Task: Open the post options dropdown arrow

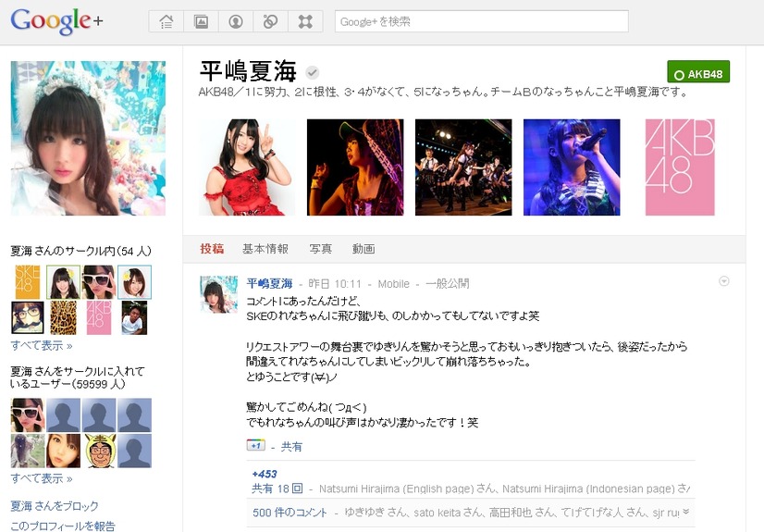Action: click(x=724, y=281)
